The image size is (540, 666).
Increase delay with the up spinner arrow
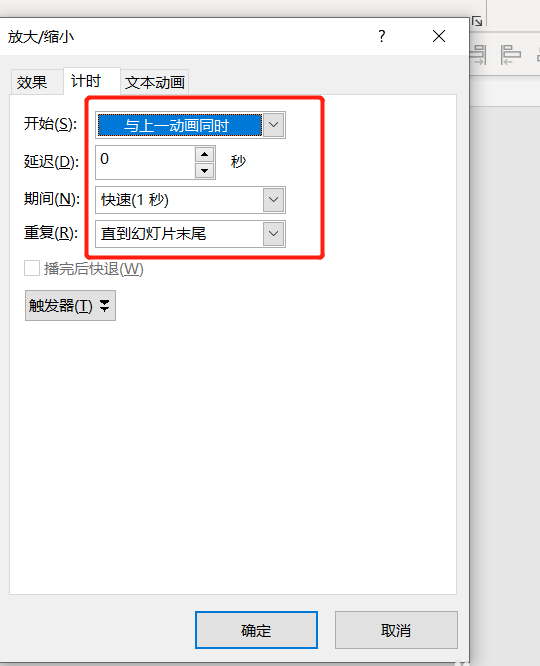point(205,155)
